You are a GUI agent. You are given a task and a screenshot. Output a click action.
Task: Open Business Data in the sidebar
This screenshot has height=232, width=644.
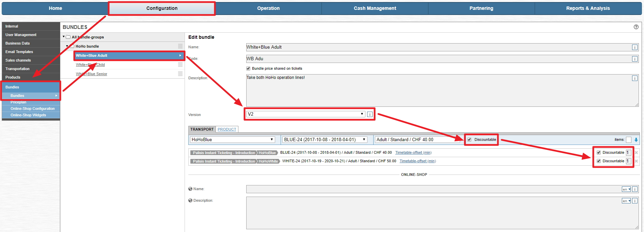[31, 43]
